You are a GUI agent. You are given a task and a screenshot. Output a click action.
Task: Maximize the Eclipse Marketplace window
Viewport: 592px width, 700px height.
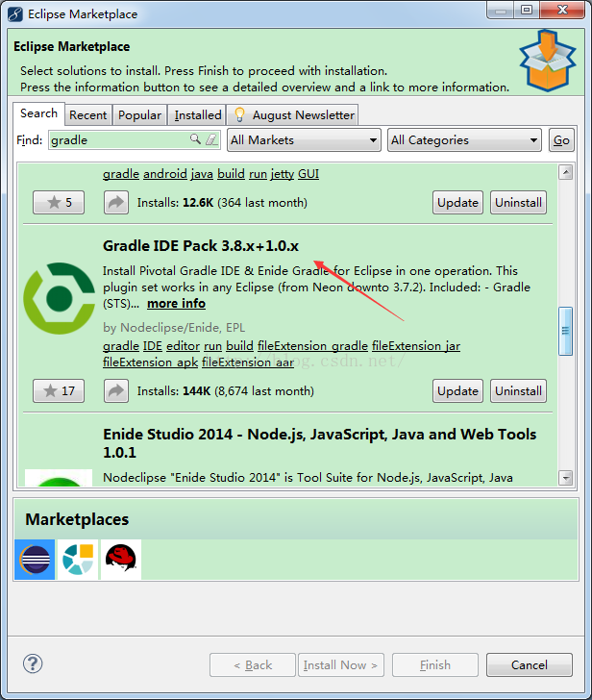point(527,10)
